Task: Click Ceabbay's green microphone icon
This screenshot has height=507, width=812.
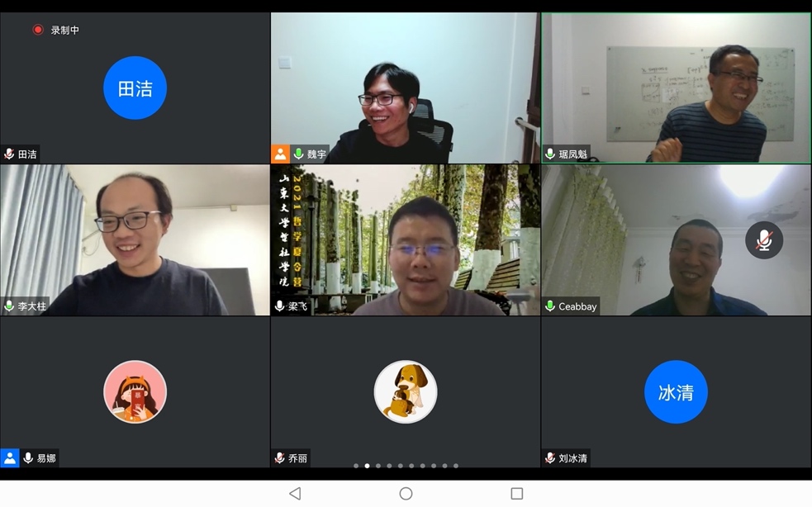Action: tap(550, 306)
